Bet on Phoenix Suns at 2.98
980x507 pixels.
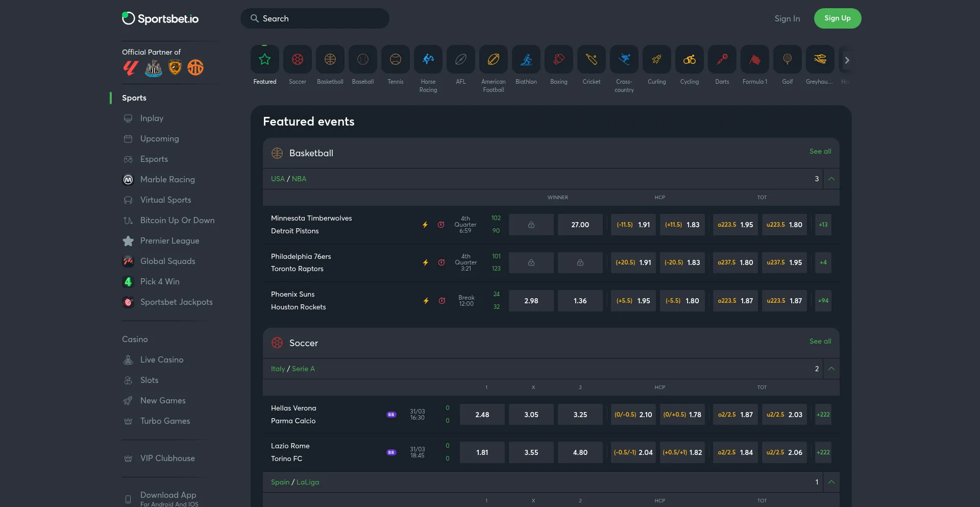click(531, 301)
